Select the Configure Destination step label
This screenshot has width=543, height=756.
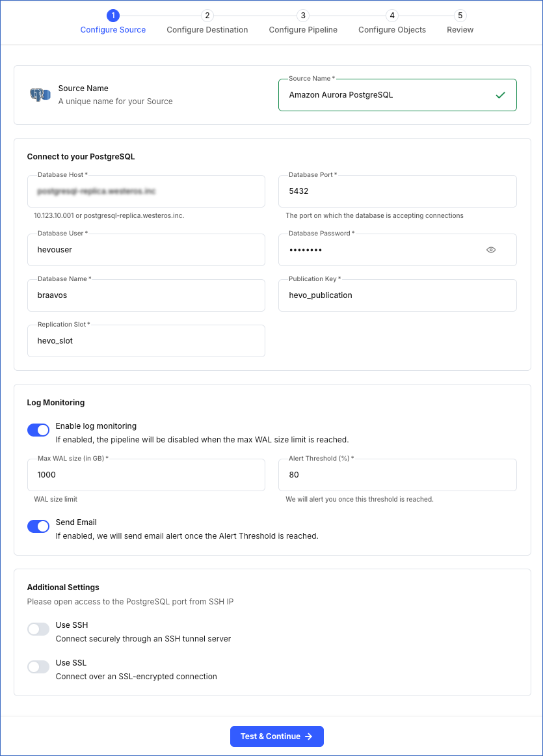pyautogui.click(x=207, y=29)
